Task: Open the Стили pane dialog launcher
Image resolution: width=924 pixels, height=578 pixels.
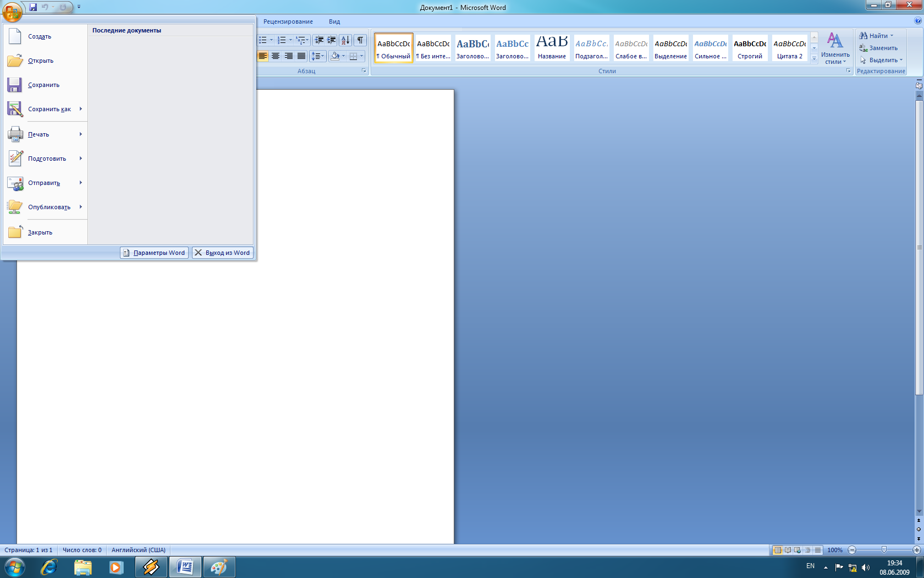Action: coord(848,70)
